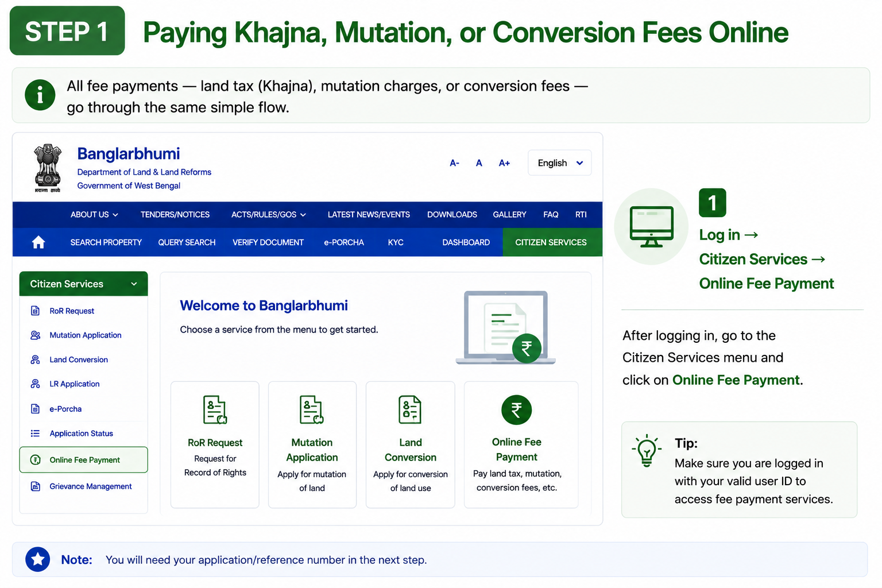This screenshot has height=588, width=882.
Task: Expand the ACTS/RULES/GOS menu
Action: point(269,215)
